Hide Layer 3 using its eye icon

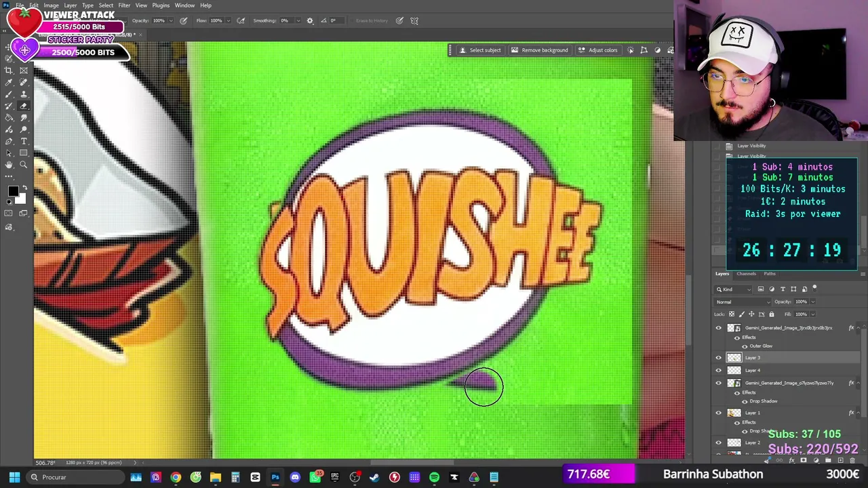pyautogui.click(x=719, y=358)
